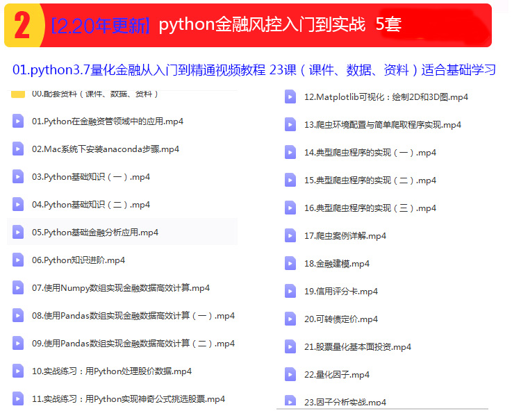Select file name 04.Python基础知识（二）.mp4

point(91,205)
